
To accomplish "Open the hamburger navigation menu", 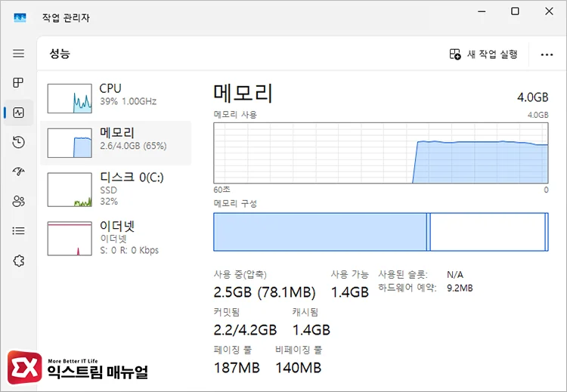I will pyautogui.click(x=18, y=54).
